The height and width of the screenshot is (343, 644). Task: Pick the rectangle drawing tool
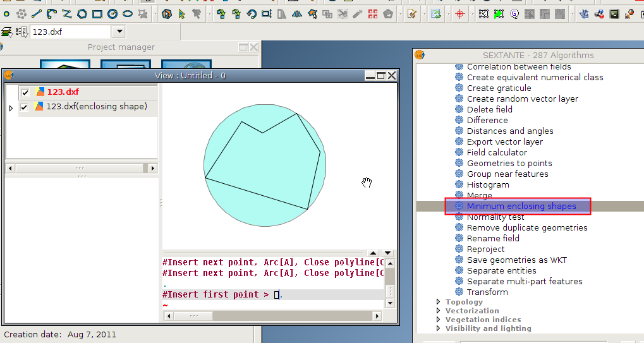coord(97,13)
